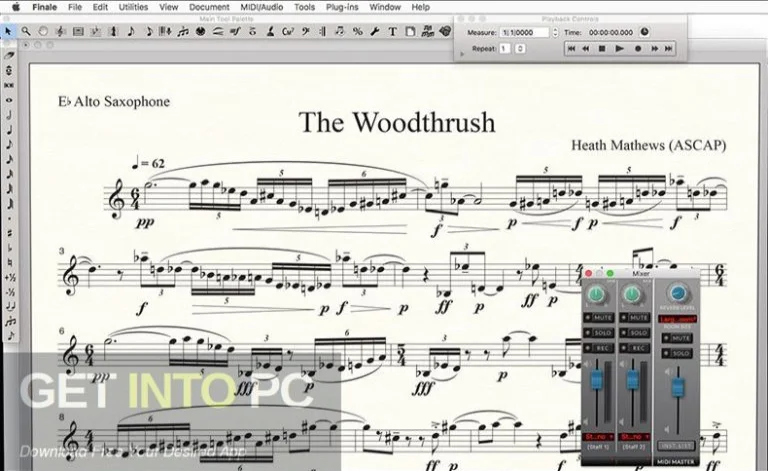Open the MIDI/Audio menu
Image resolution: width=768 pixels, height=471 pixels.
[266, 7]
